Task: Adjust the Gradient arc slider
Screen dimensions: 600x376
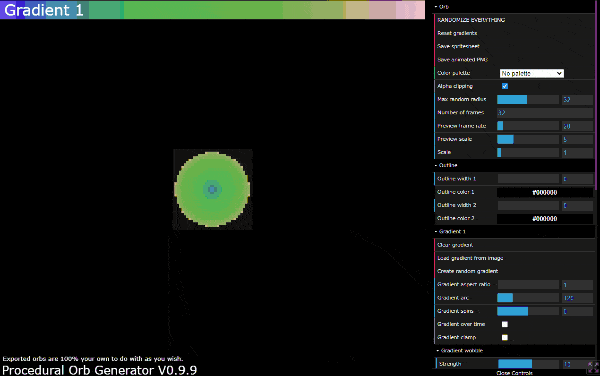Action: coord(528,298)
